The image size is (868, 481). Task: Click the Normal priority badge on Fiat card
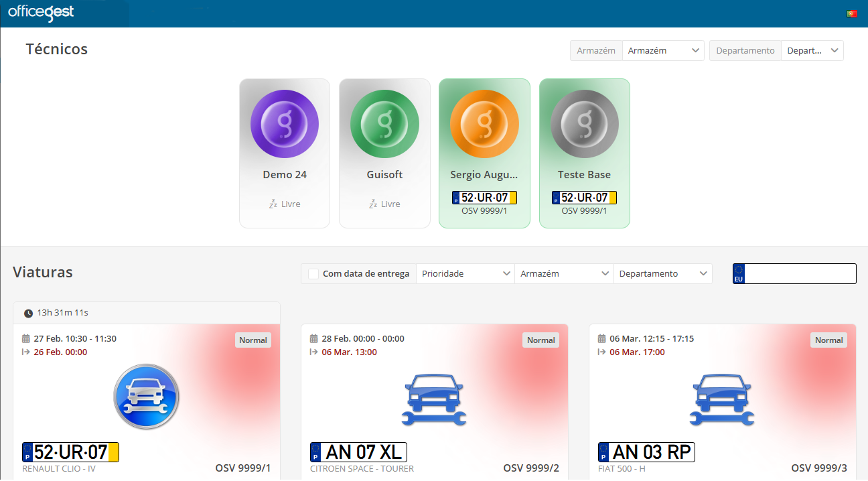click(x=828, y=340)
